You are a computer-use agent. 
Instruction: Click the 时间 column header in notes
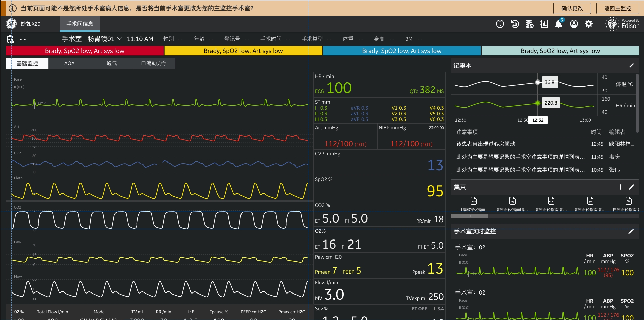pos(596,132)
